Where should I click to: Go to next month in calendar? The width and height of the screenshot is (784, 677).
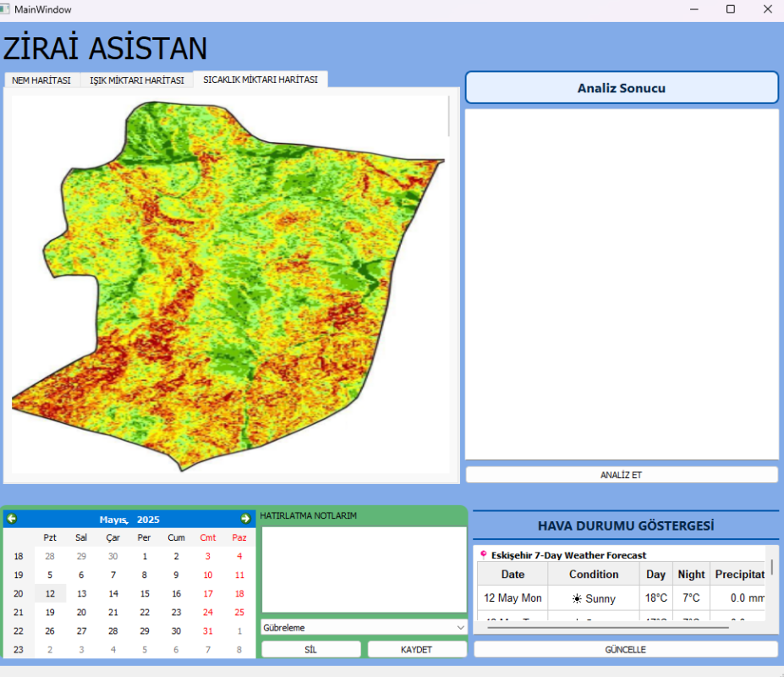pos(245,519)
